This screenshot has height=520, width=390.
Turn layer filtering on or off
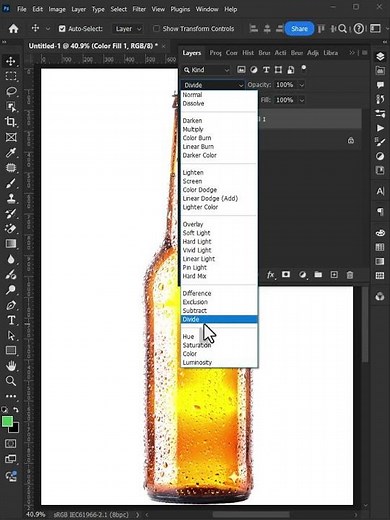[304, 68]
